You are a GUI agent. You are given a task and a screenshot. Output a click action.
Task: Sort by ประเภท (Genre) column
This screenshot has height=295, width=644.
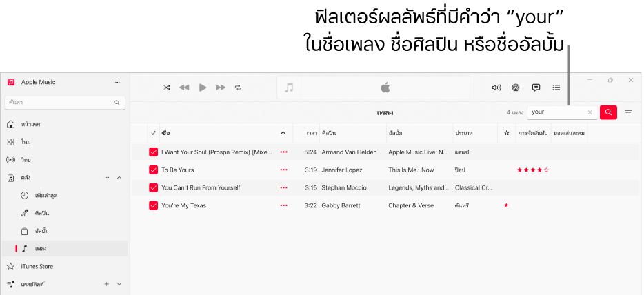coord(464,133)
